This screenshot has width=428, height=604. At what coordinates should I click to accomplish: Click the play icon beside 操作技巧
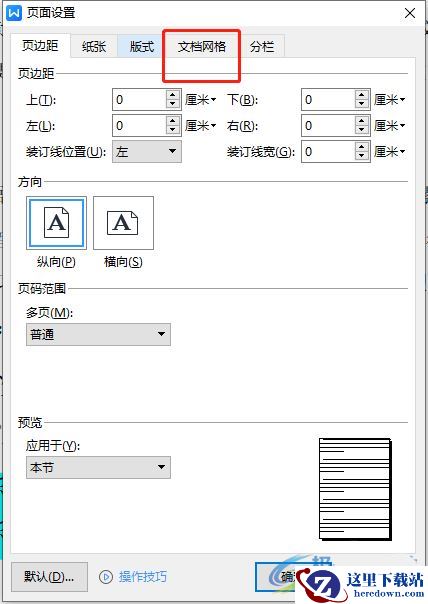pos(106,577)
